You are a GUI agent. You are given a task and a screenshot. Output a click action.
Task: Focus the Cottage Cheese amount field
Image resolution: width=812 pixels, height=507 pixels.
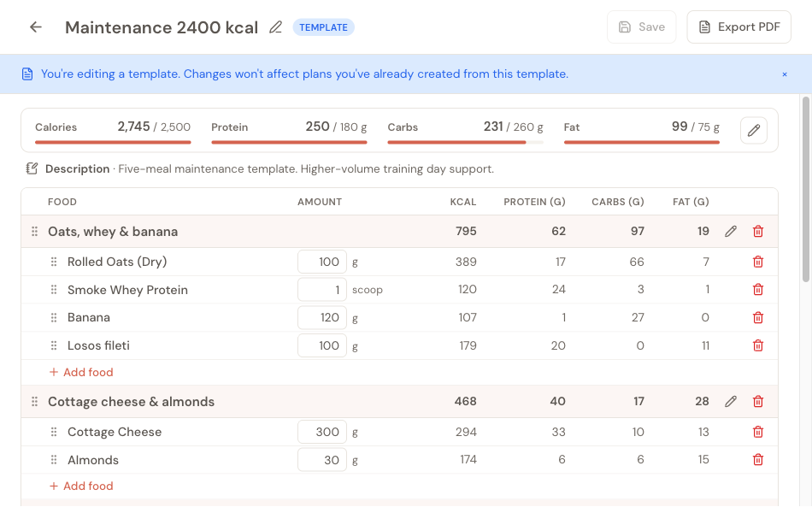322,432
